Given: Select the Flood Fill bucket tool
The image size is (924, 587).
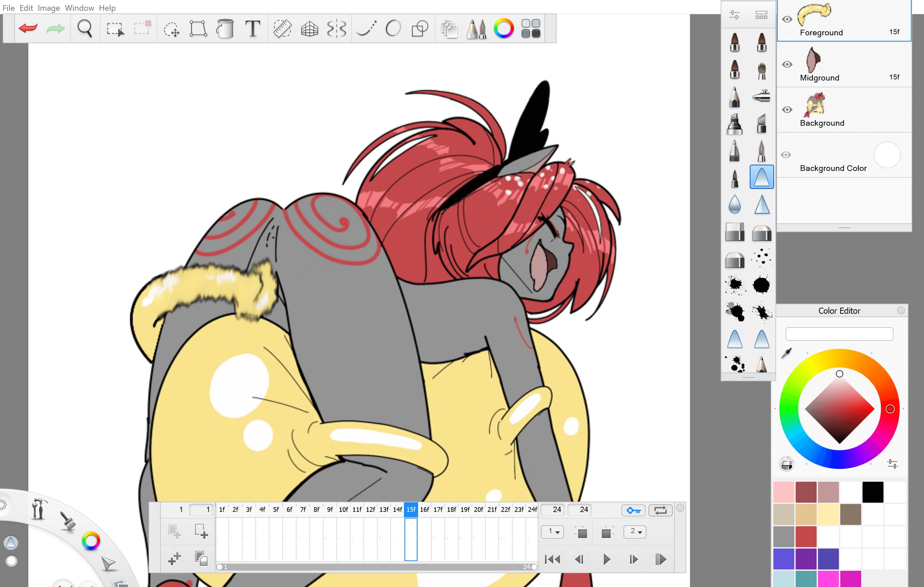Looking at the screenshot, I should 225,28.
